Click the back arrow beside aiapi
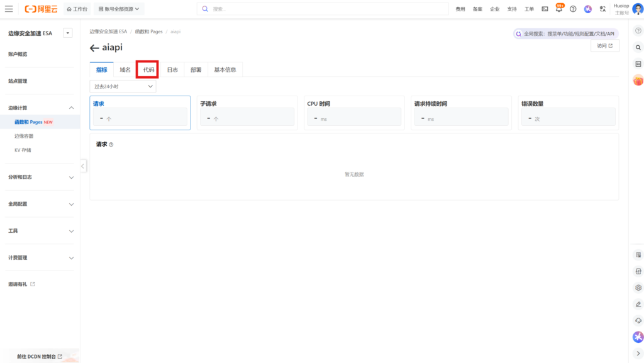Screen dimensions: 644x363 coord(94,48)
